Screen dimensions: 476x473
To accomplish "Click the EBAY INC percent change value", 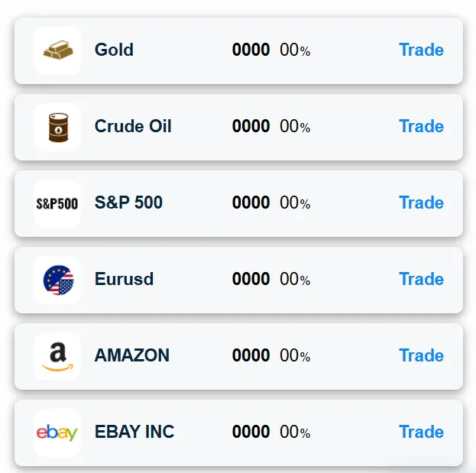I will pos(295,433).
